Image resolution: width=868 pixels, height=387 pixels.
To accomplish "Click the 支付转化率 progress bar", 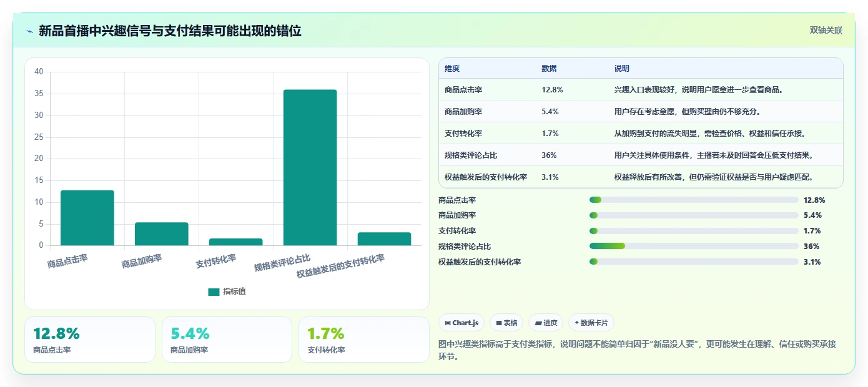I will point(694,231).
